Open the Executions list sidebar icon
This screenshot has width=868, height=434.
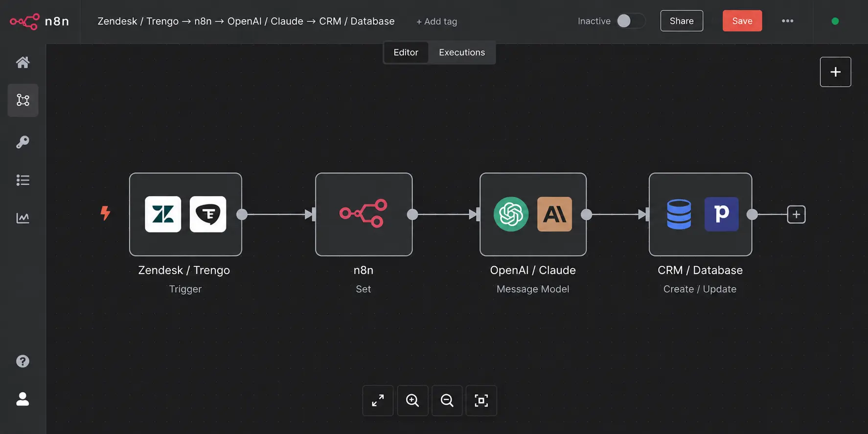(x=23, y=180)
